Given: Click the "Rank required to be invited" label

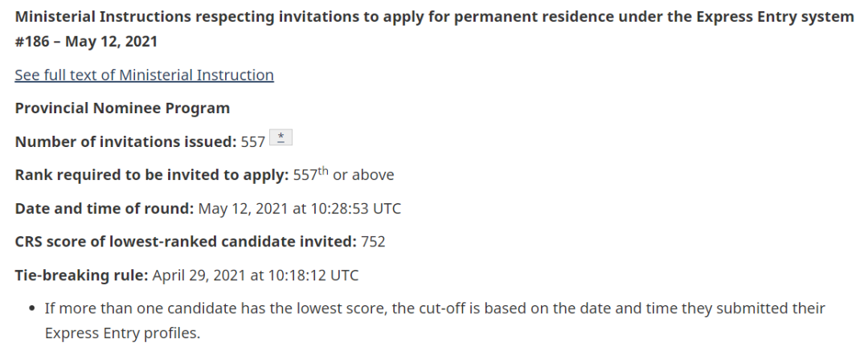Looking at the screenshot, I should click(x=151, y=175).
